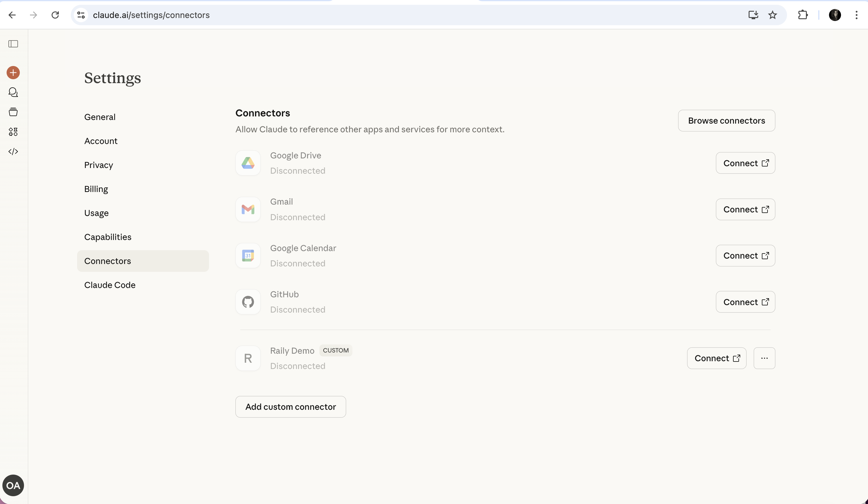This screenshot has height=504, width=868.
Task: Open Chats from the sidebar bubble icon
Action: click(13, 92)
